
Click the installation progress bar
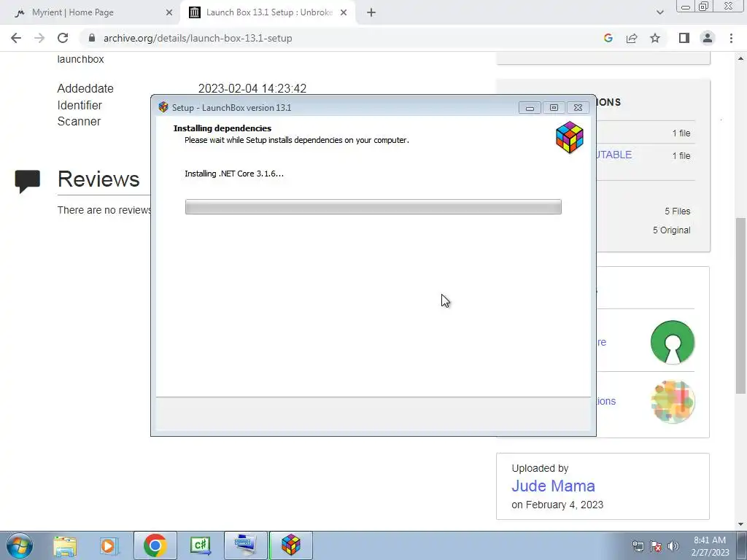(373, 206)
